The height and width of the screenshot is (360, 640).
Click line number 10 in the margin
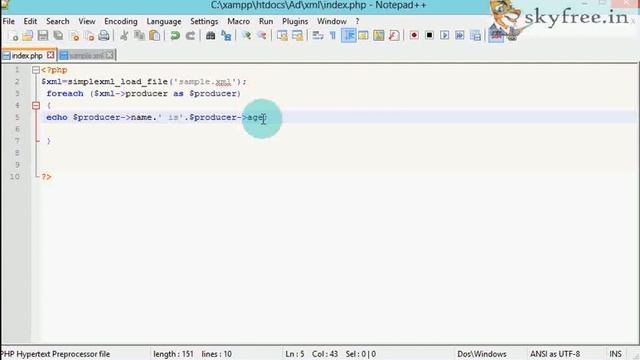(x=15, y=177)
